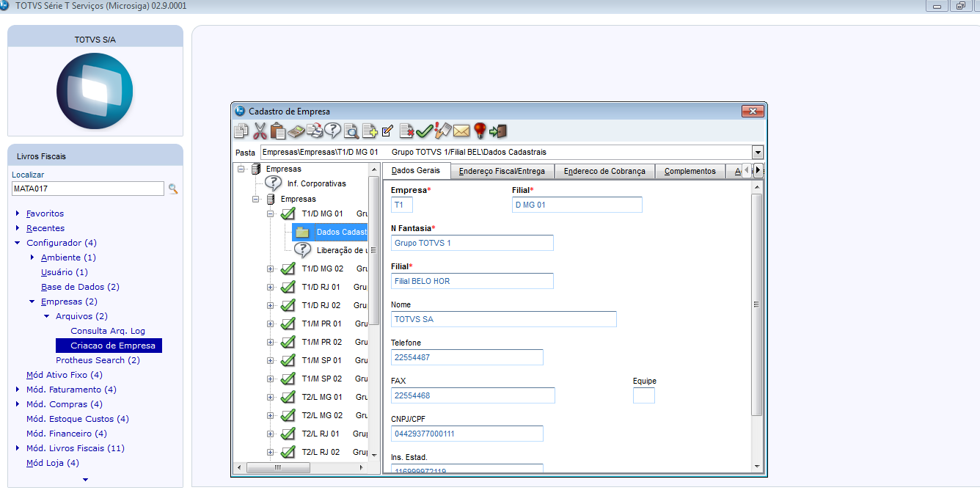The width and height of the screenshot is (980, 493).
Task: Click the hand with document alert icon
Action: (x=442, y=131)
